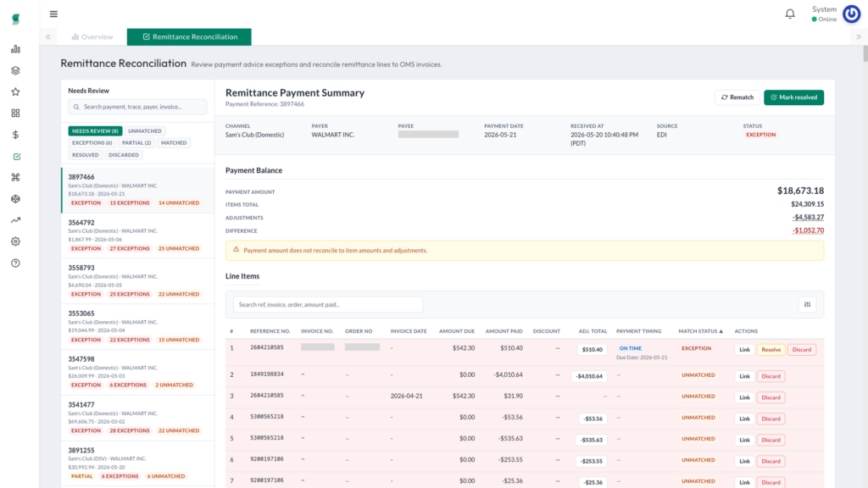Image resolution: width=868 pixels, height=488 pixels.
Task: Click the app logo in sidebar
Action: pyautogui.click(x=15, y=19)
